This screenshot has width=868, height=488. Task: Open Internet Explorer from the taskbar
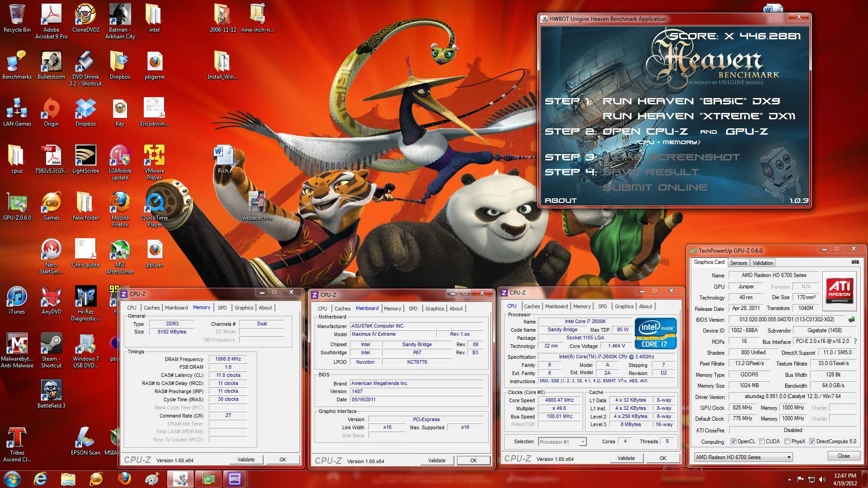pyautogui.click(x=40, y=479)
